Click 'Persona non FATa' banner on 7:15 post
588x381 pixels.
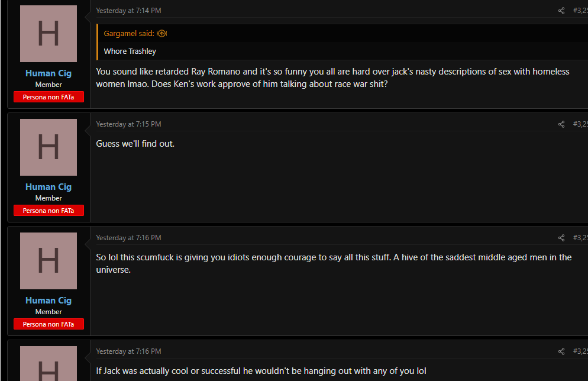point(49,211)
